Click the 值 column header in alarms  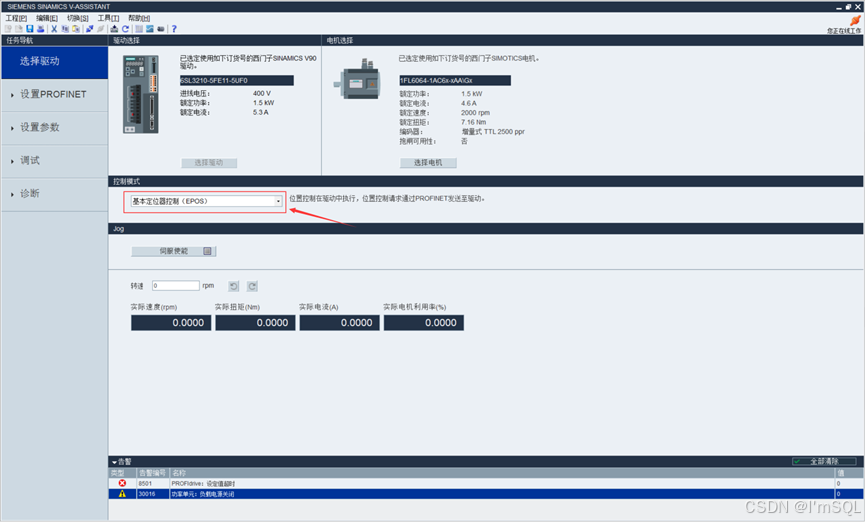[850, 473]
